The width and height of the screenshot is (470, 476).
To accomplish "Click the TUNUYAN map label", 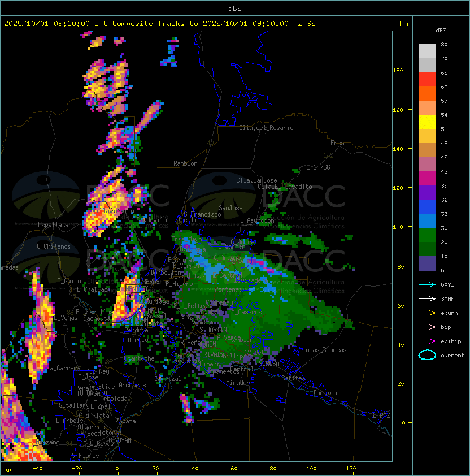I will tap(120, 440).
